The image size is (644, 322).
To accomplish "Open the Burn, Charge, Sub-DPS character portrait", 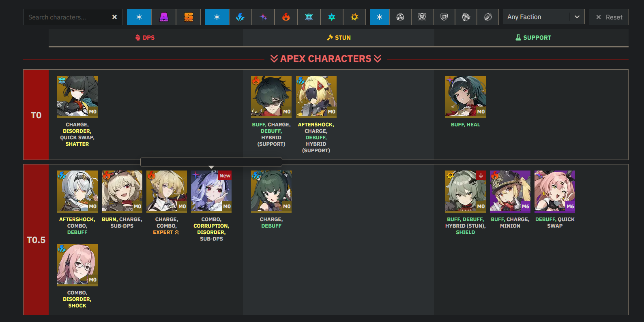I will 122,192.
